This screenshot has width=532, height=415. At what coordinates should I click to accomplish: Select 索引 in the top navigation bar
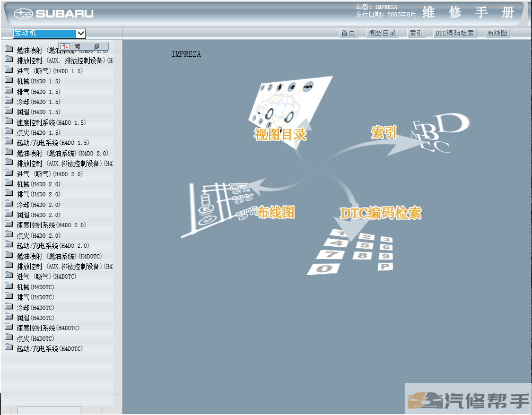point(416,33)
